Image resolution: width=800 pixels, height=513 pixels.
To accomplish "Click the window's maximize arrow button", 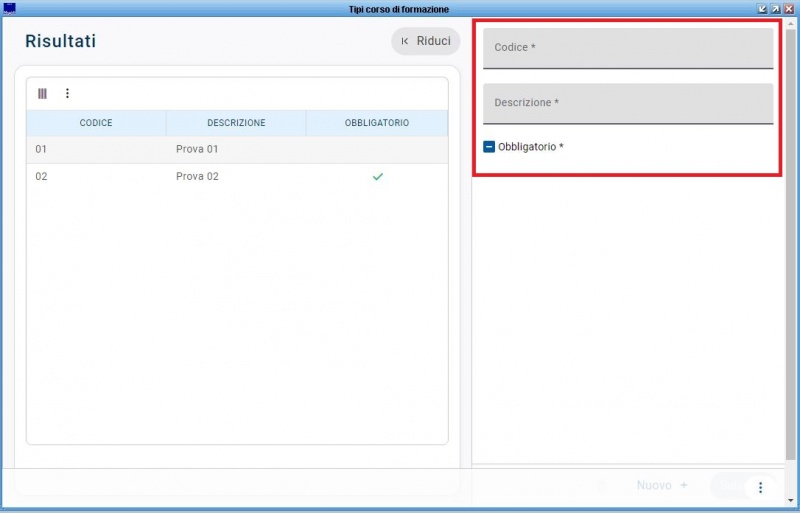I will (x=776, y=9).
